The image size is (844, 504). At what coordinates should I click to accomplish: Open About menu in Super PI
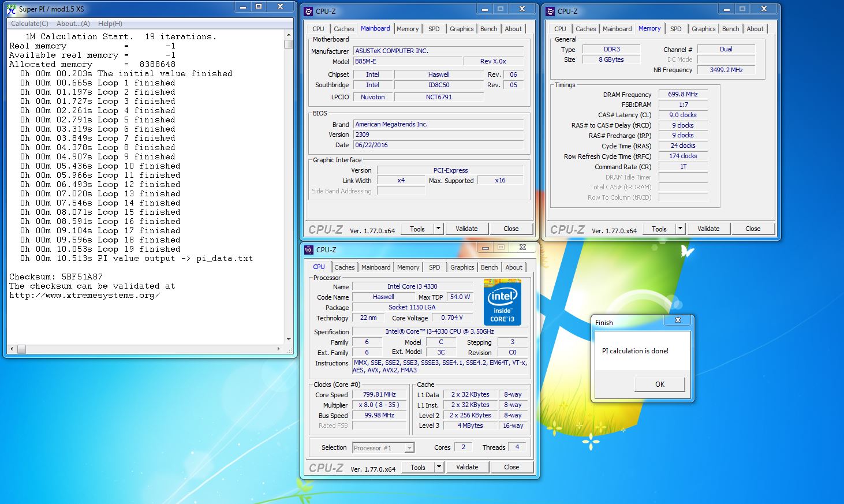point(73,24)
